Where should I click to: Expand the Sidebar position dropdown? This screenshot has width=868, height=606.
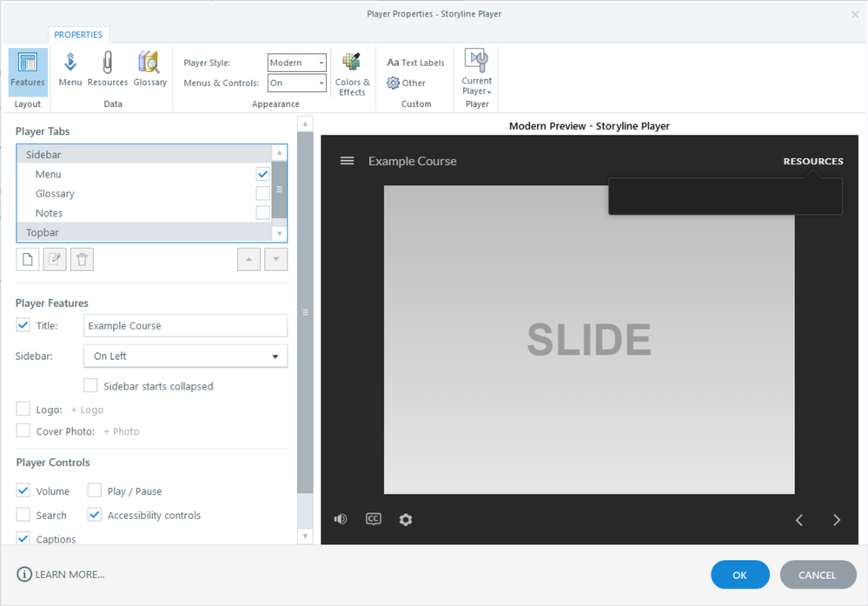point(186,356)
